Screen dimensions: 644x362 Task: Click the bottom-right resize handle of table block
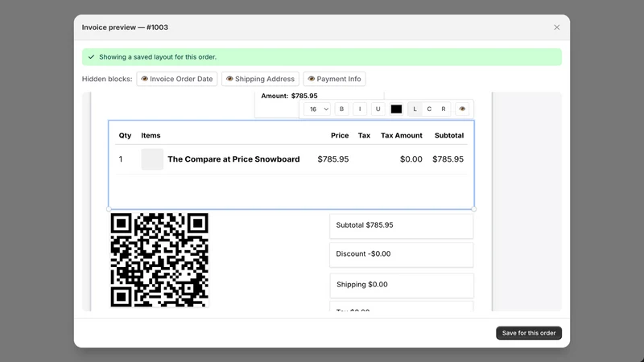click(474, 209)
